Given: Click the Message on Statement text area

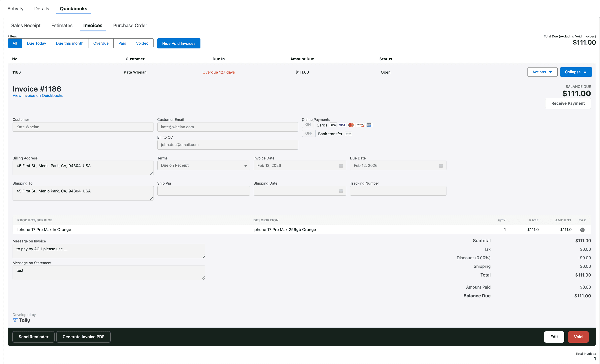Looking at the screenshot, I should click(109, 273).
